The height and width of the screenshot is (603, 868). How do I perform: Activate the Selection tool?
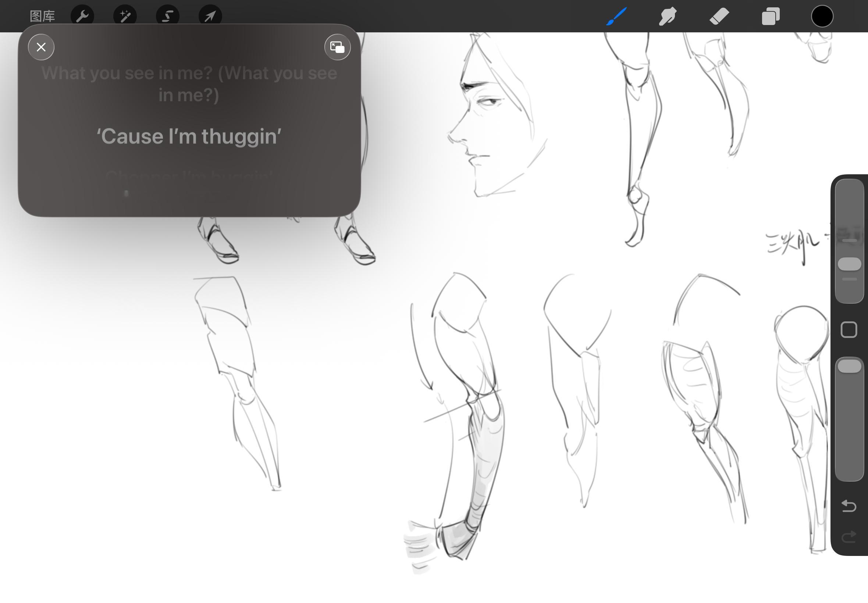(x=168, y=16)
